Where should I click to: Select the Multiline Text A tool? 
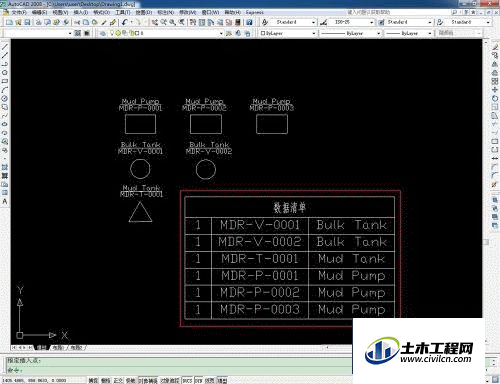point(5,202)
